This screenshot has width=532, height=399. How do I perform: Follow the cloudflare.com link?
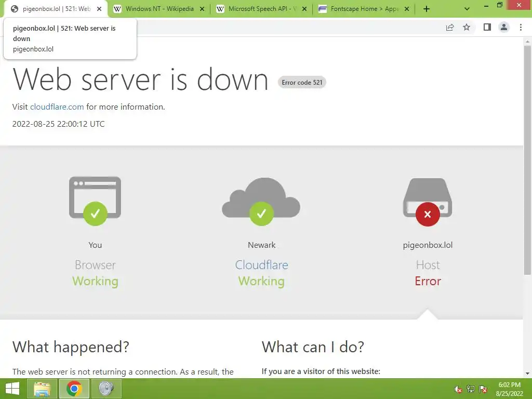point(57,107)
